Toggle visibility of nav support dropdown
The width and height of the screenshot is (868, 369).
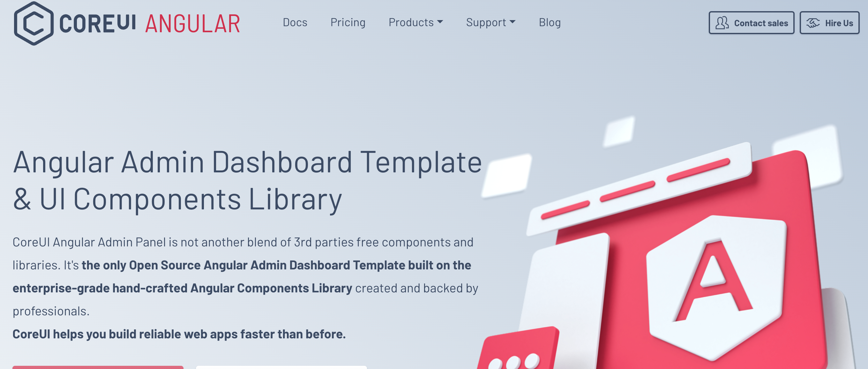489,23
